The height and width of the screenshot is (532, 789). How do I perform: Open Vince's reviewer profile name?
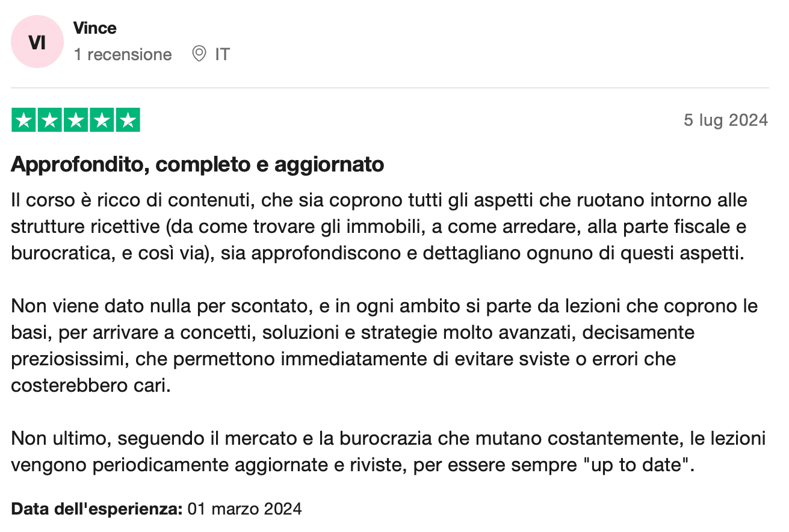[x=95, y=28]
